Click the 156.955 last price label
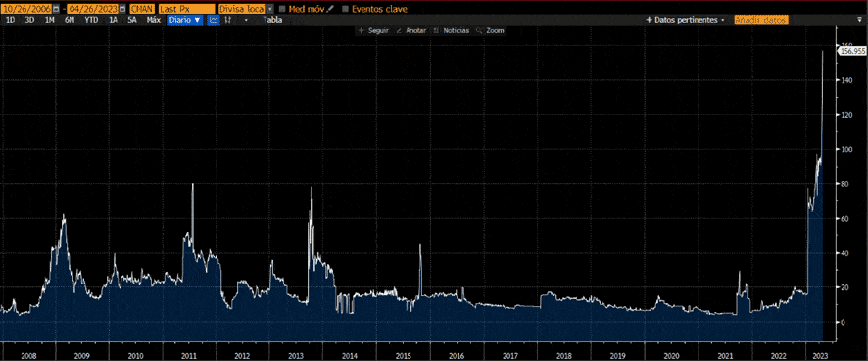Viewport: 868px width, 361px height. pos(852,51)
